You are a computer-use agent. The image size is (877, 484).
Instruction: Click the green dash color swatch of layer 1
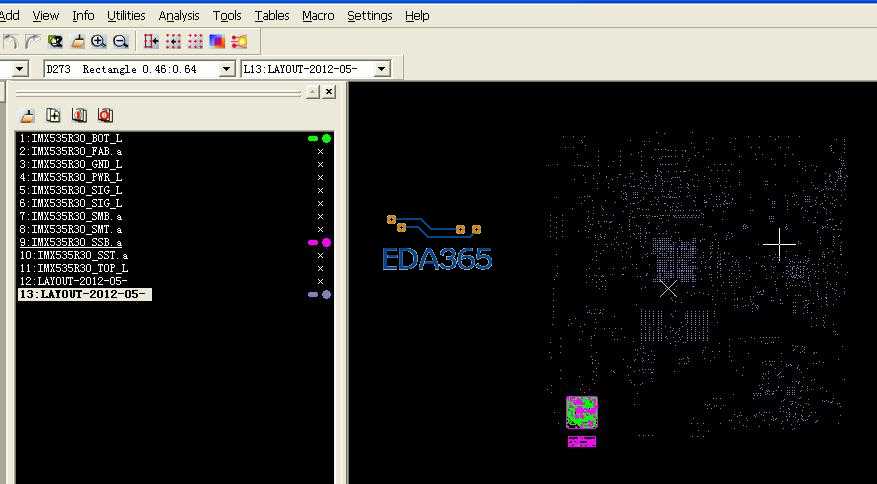click(x=313, y=139)
